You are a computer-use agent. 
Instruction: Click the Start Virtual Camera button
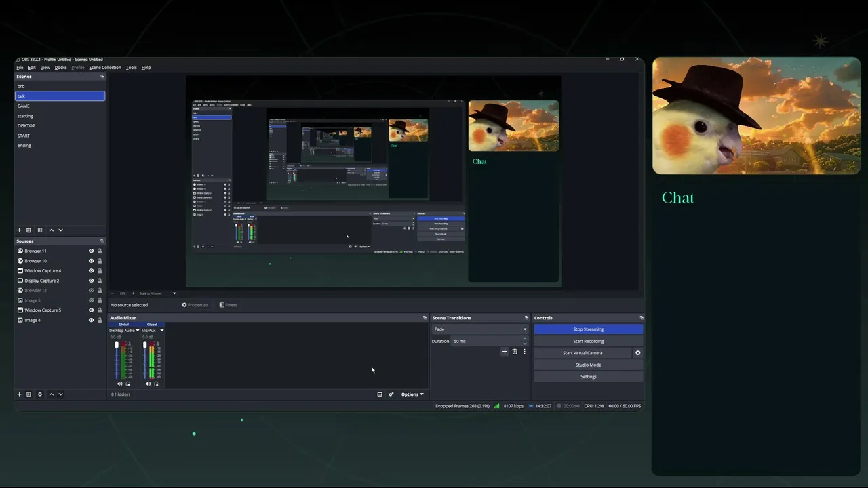583,353
